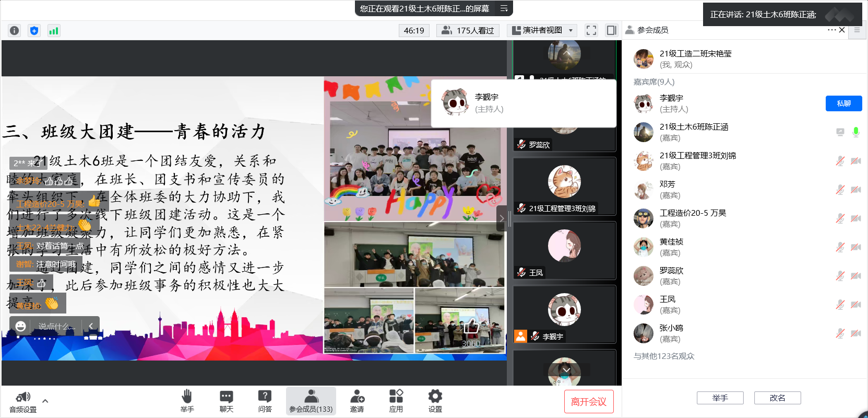868x418 pixels.
Task: Open the 聊天 chat panel
Action: tap(226, 401)
